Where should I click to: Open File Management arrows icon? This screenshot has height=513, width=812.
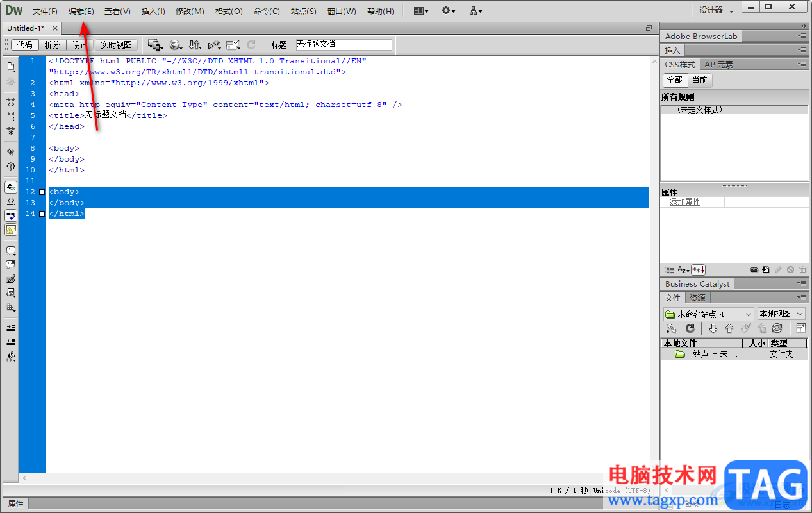pos(195,45)
